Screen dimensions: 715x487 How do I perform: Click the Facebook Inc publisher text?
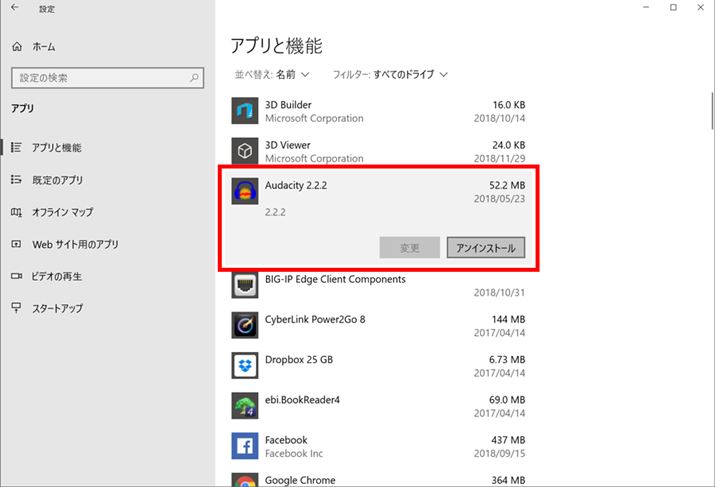click(x=294, y=453)
